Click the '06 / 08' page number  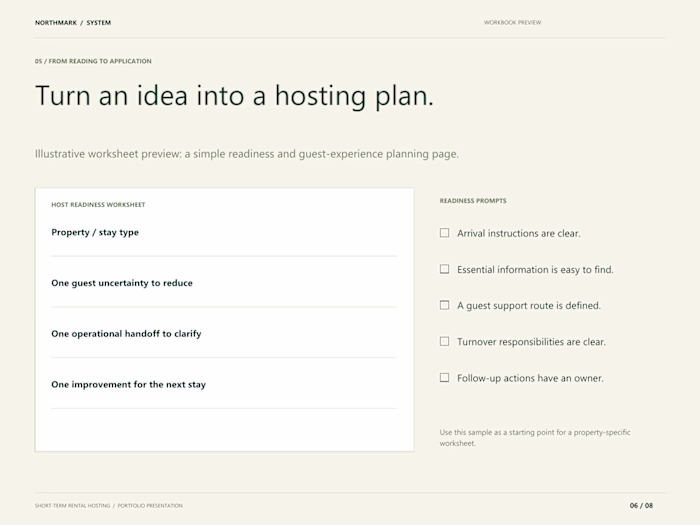click(x=642, y=506)
